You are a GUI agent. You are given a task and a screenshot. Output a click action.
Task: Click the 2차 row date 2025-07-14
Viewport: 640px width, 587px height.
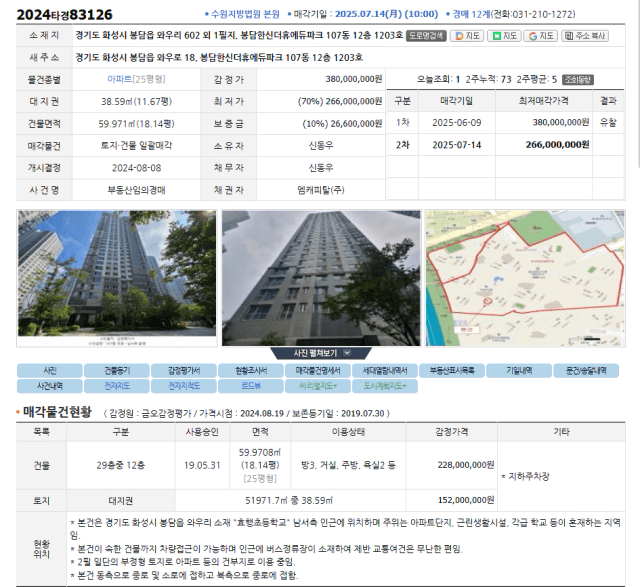457,145
